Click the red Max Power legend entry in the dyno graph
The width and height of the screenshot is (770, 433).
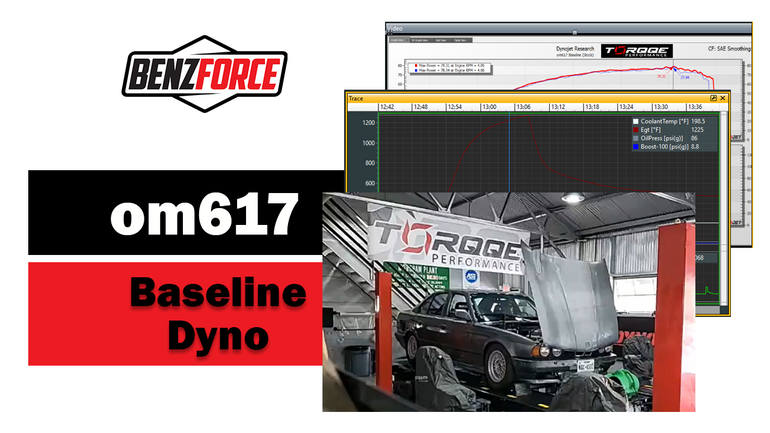(x=449, y=65)
